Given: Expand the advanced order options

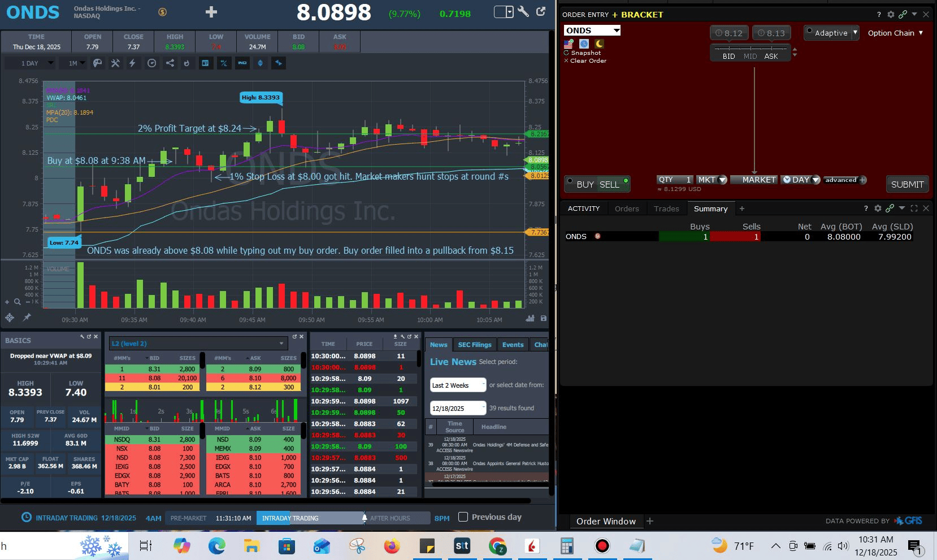Looking at the screenshot, I should (x=844, y=180).
